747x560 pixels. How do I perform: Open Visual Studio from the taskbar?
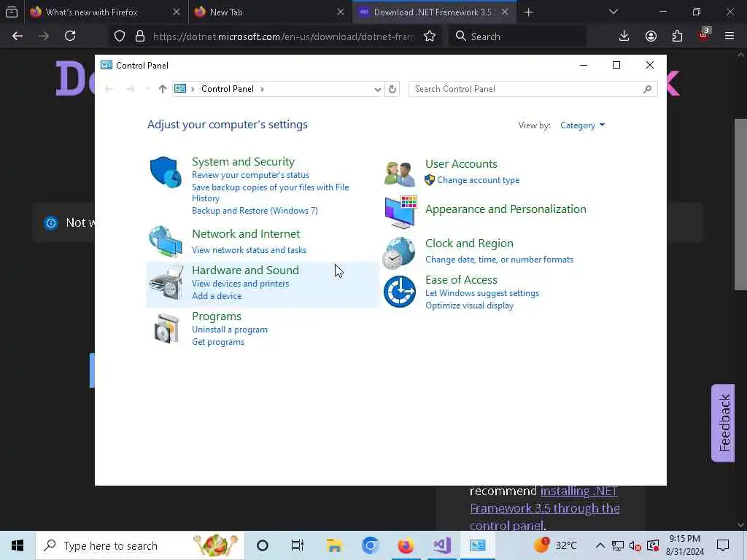[x=441, y=545]
